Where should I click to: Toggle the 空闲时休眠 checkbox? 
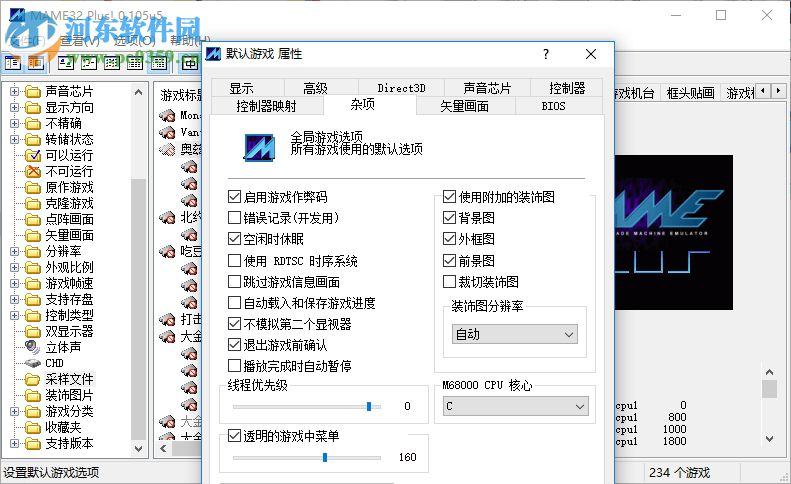click(x=234, y=239)
